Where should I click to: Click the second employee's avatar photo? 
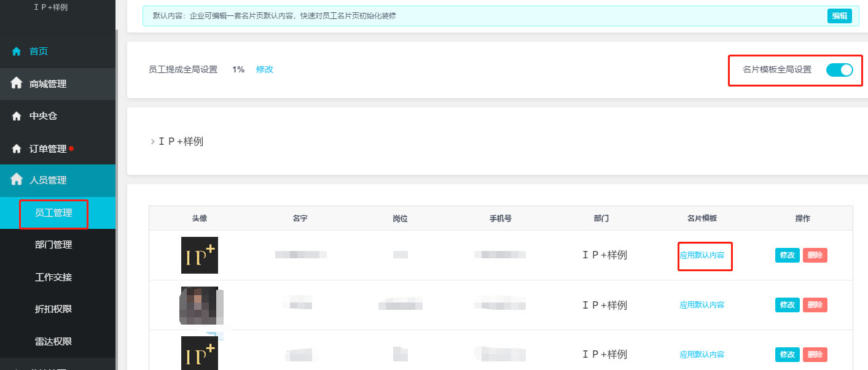[x=199, y=305]
